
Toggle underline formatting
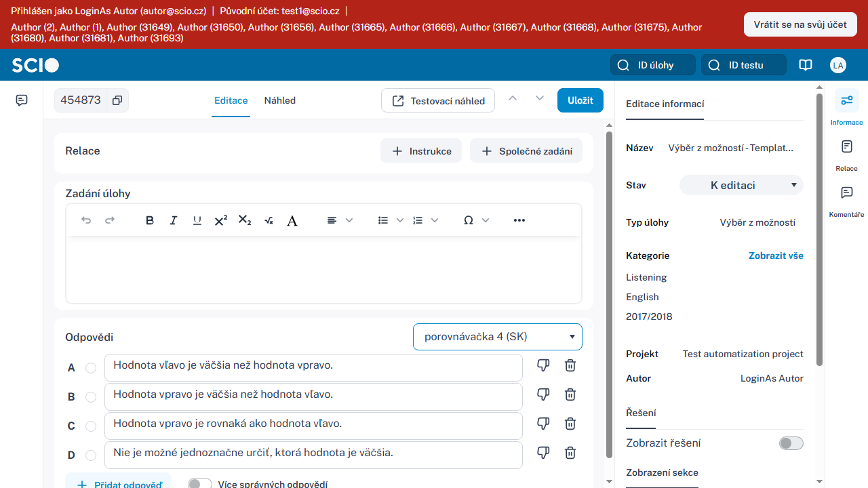197,220
